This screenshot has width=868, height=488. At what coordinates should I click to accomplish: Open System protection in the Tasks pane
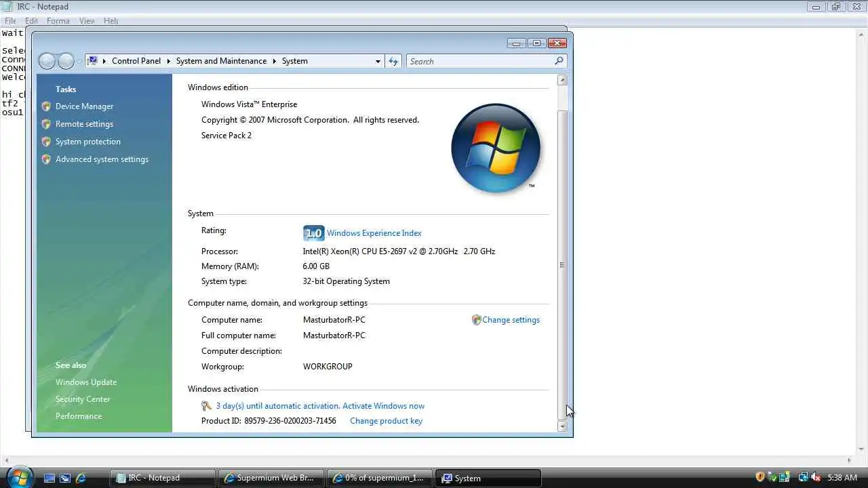(87, 142)
